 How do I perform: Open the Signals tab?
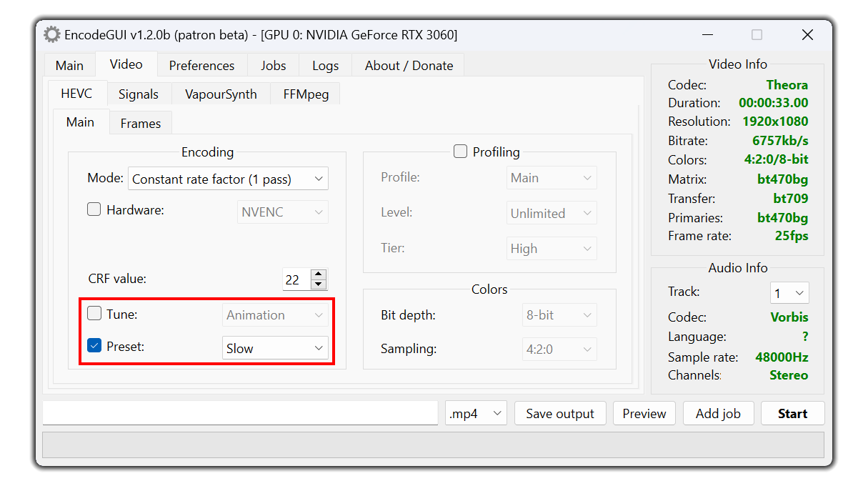[139, 94]
